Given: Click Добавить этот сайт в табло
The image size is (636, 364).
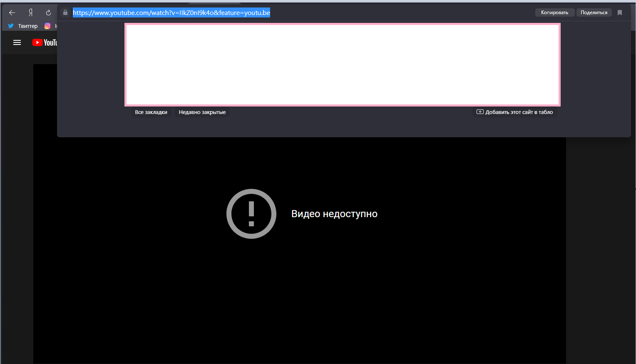Looking at the screenshot, I should (x=518, y=112).
